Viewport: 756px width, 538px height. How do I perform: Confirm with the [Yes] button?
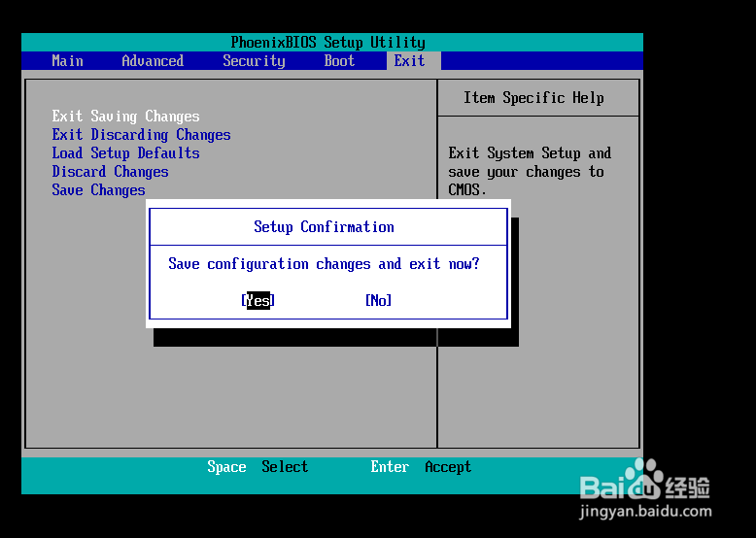click(258, 300)
